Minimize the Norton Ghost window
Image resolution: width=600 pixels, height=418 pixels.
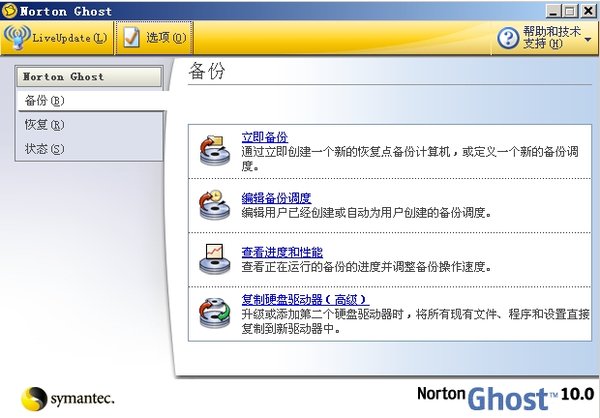click(553, 11)
